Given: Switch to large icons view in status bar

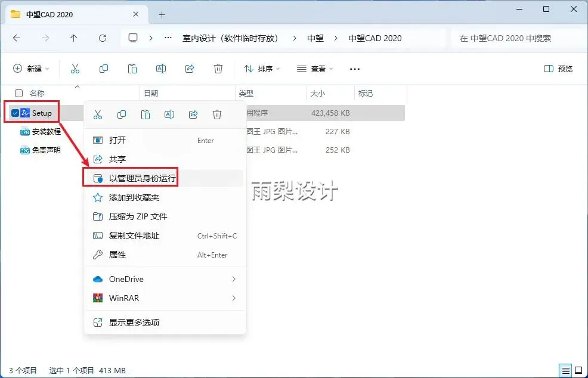Looking at the screenshot, I should 578,370.
